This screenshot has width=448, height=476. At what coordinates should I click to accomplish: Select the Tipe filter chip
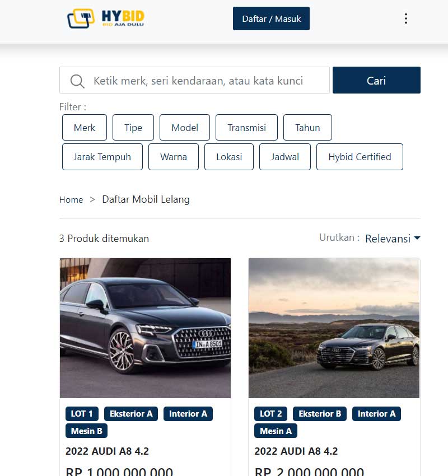pos(133,128)
